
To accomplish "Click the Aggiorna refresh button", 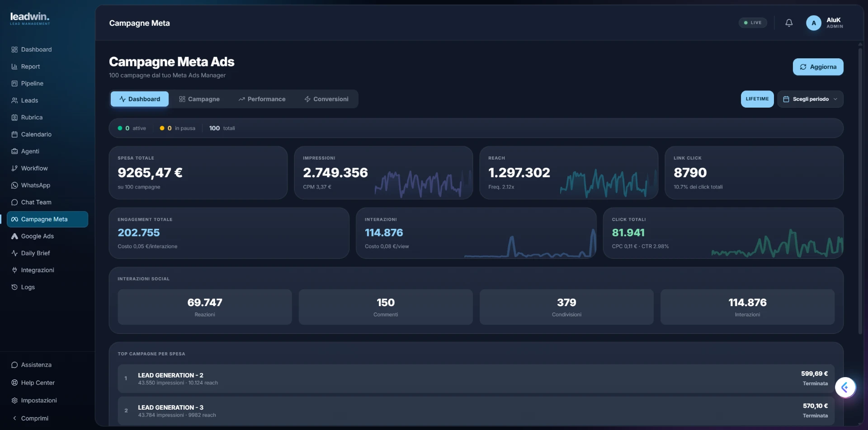I will pyautogui.click(x=818, y=67).
